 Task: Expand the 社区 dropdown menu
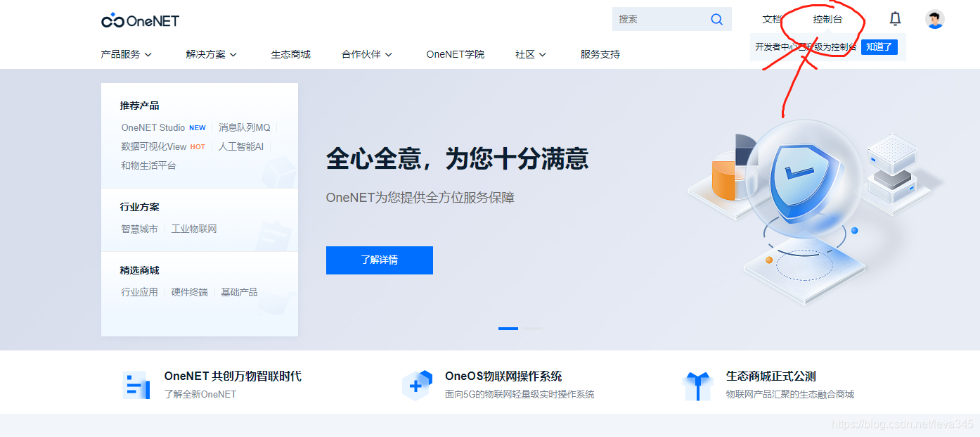point(531,54)
